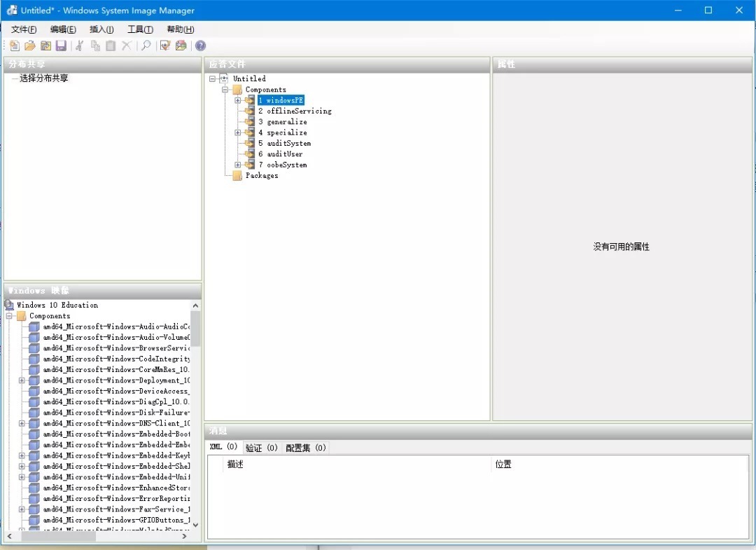Click the Delete X toolbar icon

pos(126,46)
